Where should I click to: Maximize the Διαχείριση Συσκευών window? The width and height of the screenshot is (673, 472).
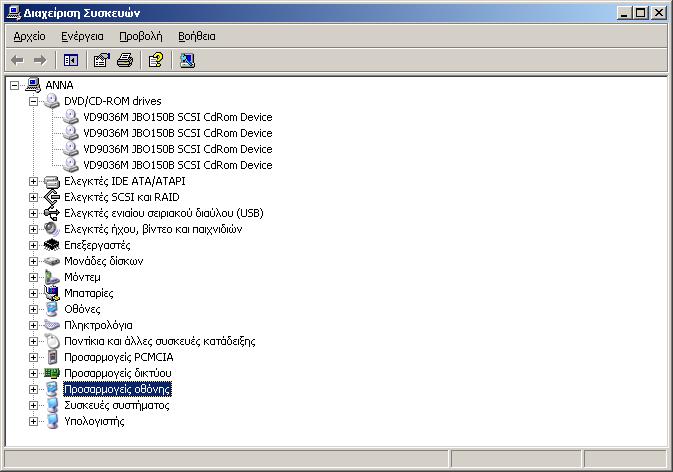click(640, 13)
